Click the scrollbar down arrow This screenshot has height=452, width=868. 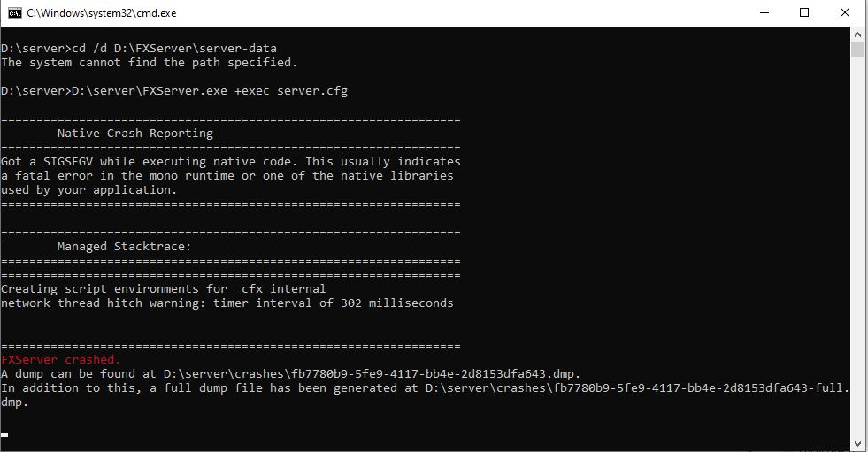coord(857,444)
